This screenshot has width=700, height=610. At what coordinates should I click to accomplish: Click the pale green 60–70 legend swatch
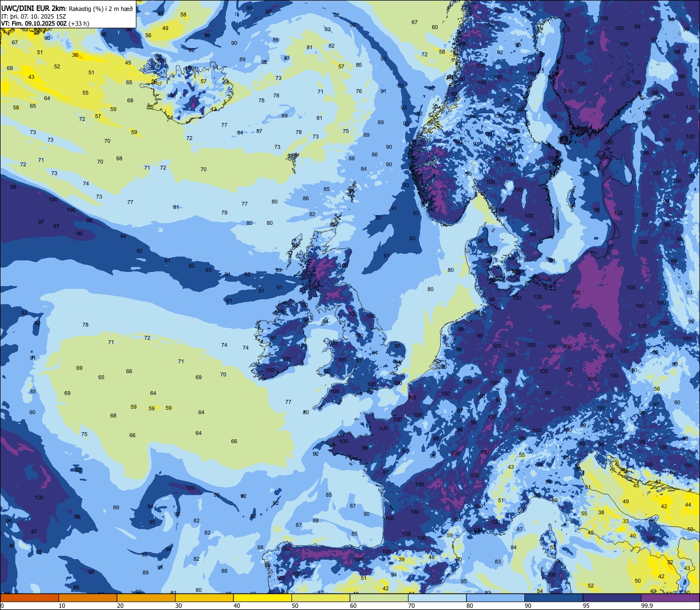(379, 597)
